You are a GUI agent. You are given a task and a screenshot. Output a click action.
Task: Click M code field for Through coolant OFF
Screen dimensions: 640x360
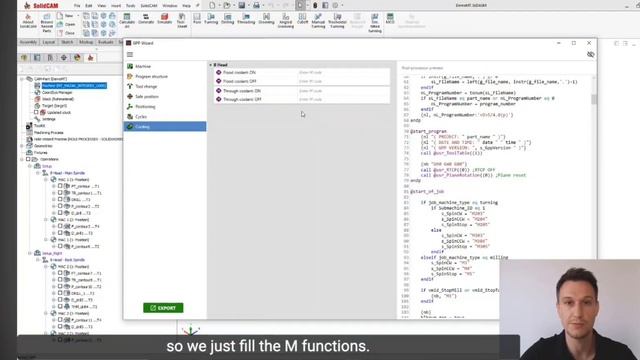coord(343,99)
